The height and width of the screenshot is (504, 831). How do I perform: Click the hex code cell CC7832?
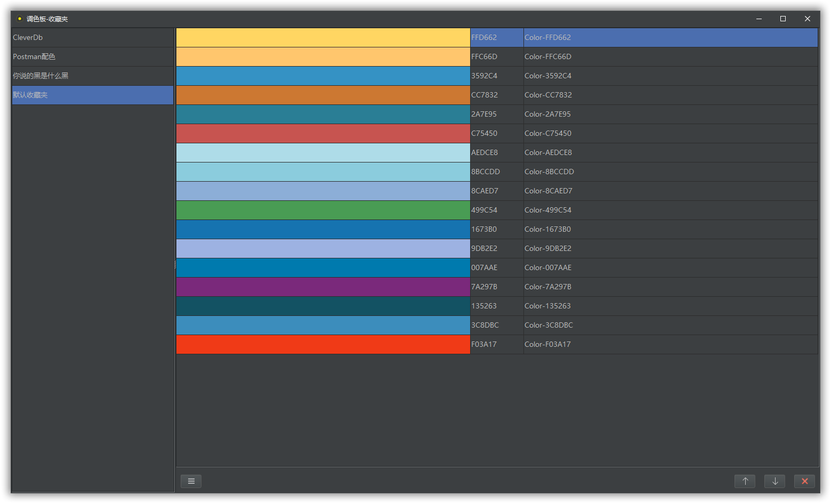pos(497,95)
